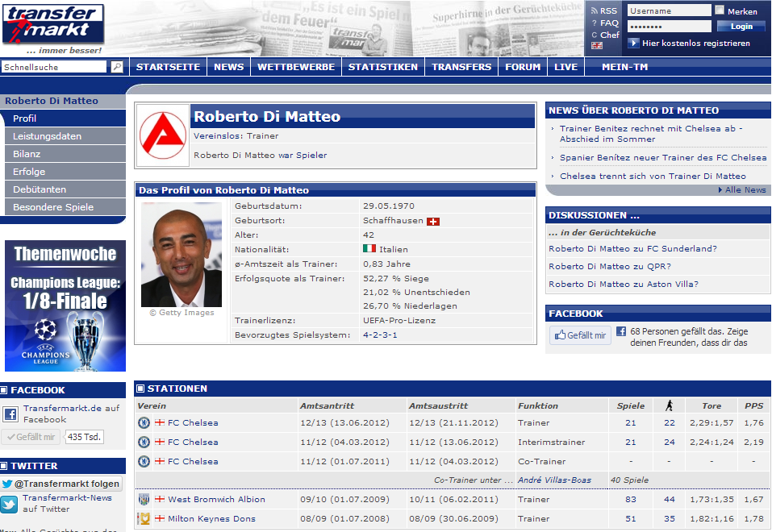Open the Champions League Themenwoche banner
The width and height of the screenshot is (772, 532).
point(65,305)
